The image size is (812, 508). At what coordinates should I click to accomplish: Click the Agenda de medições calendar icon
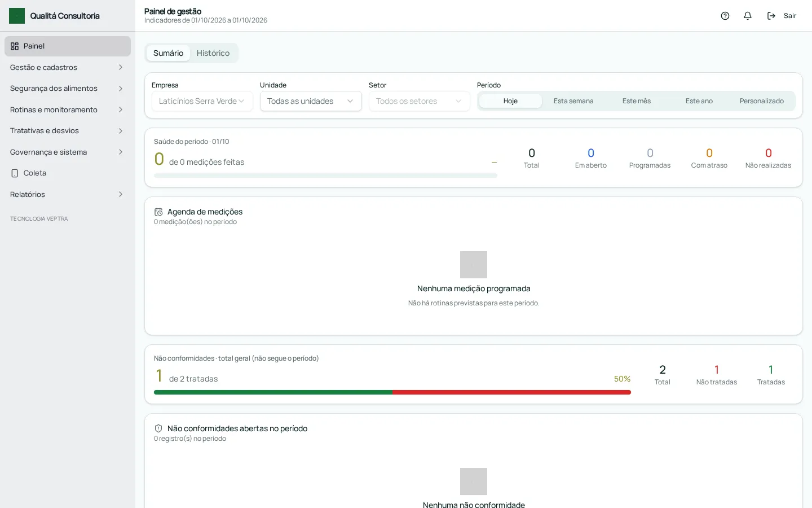pos(158,212)
